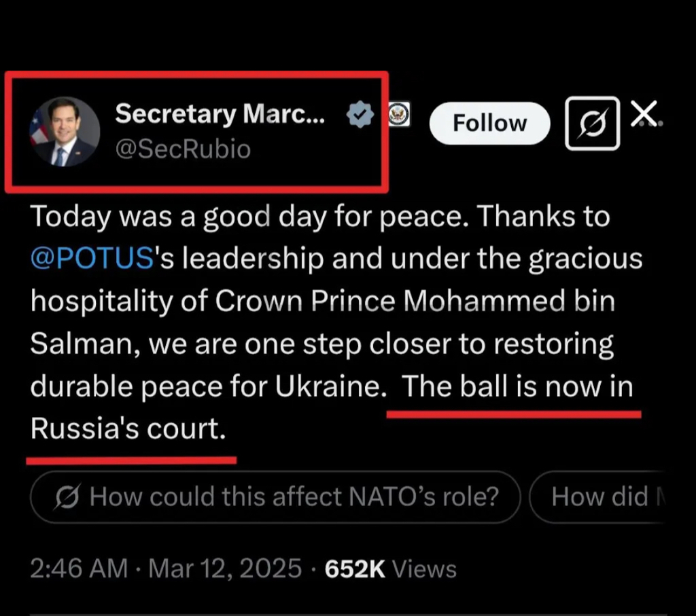The image size is (696, 616).
Task: Click the underlined "Russia's court." text
Action: click(x=128, y=429)
